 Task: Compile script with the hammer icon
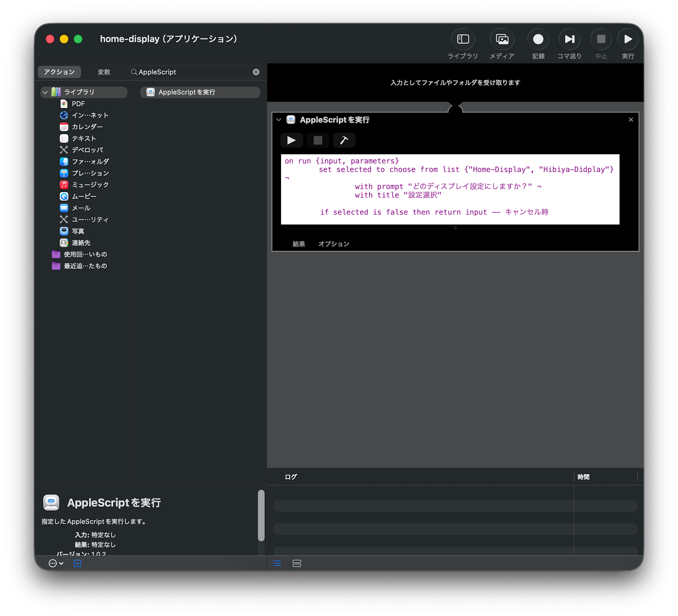click(x=344, y=140)
